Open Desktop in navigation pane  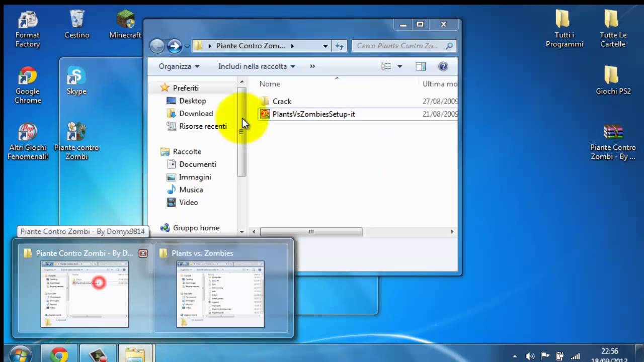click(x=193, y=101)
